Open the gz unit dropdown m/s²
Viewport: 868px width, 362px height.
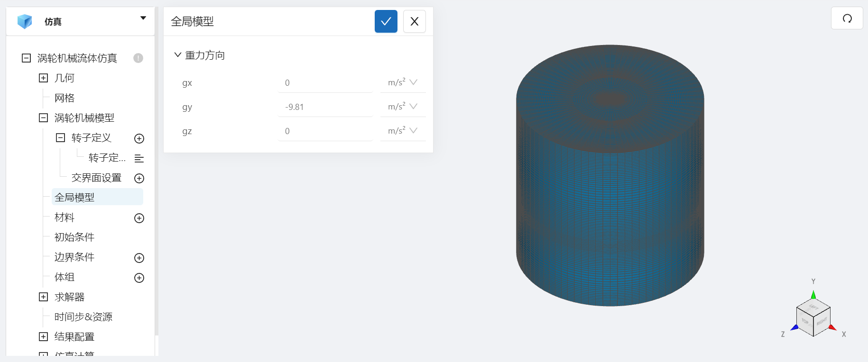(x=403, y=131)
